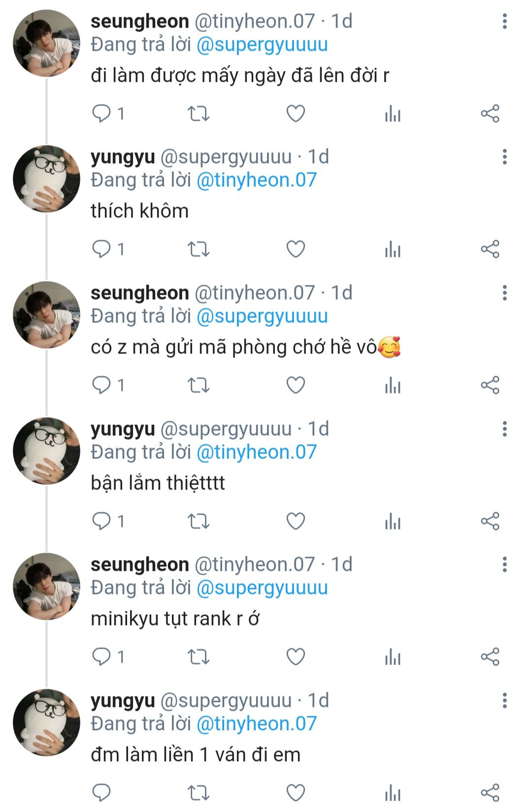Retweet the "thích khôm" reply
The height and width of the screenshot is (806, 532).
[x=199, y=249]
